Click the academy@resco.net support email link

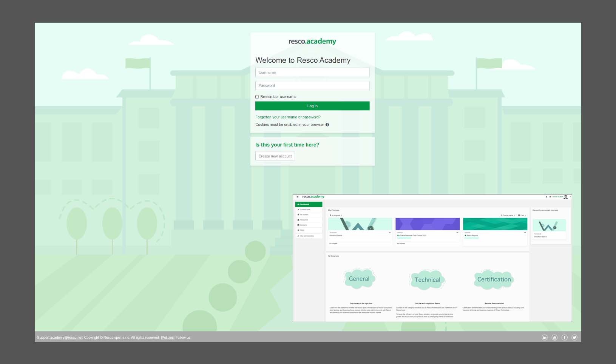click(x=66, y=338)
